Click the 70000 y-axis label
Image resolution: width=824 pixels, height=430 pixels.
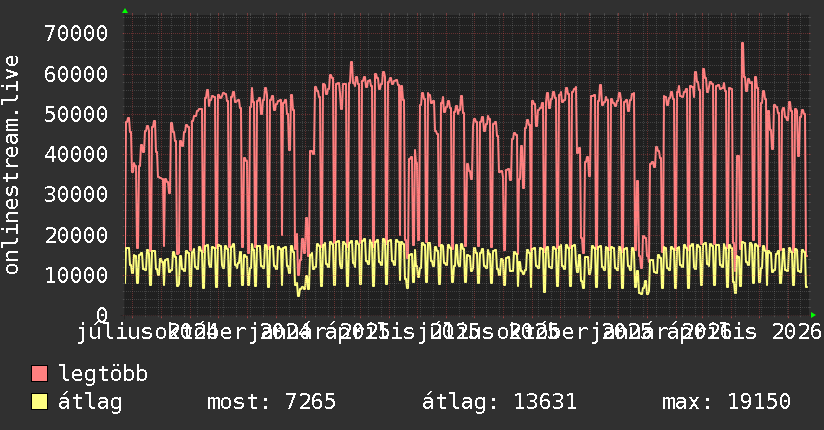point(76,33)
